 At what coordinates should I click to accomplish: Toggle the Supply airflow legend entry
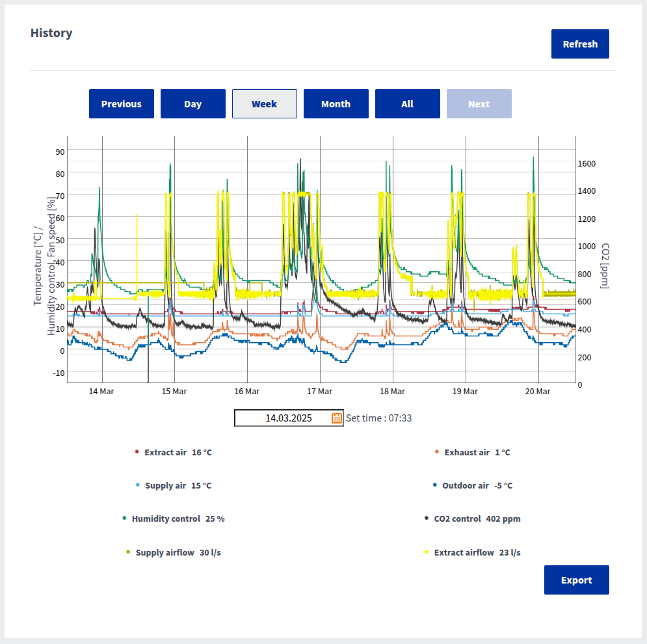173,553
